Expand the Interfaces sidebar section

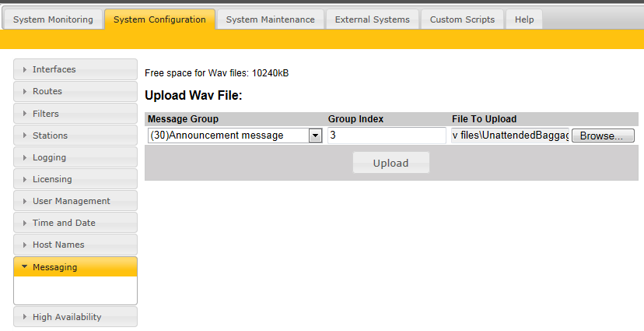75,69
